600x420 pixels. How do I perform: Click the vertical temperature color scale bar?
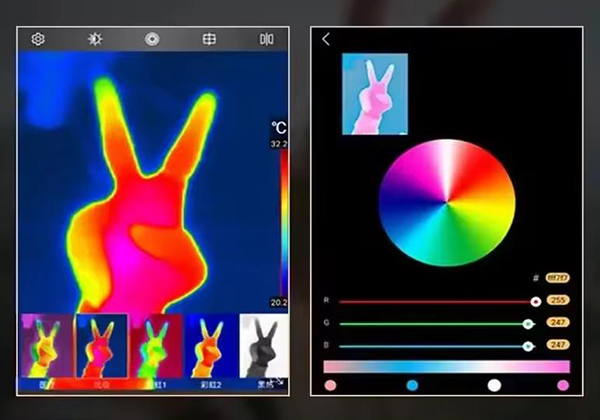[x=284, y=223]
